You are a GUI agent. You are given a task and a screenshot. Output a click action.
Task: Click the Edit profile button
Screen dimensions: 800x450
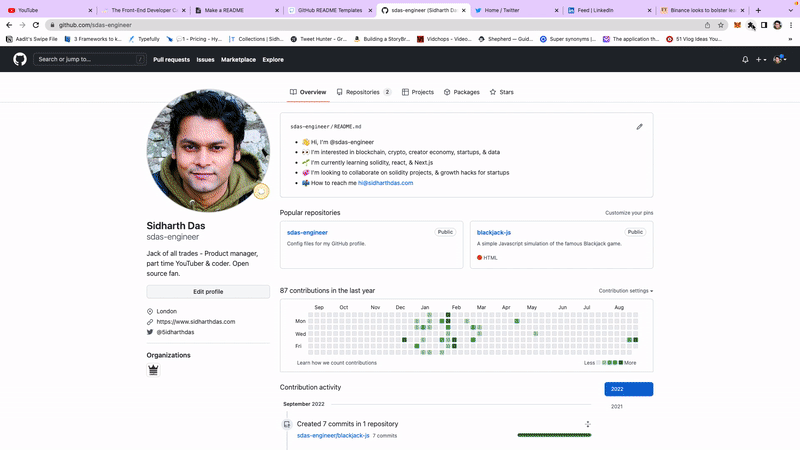point(208,292)
